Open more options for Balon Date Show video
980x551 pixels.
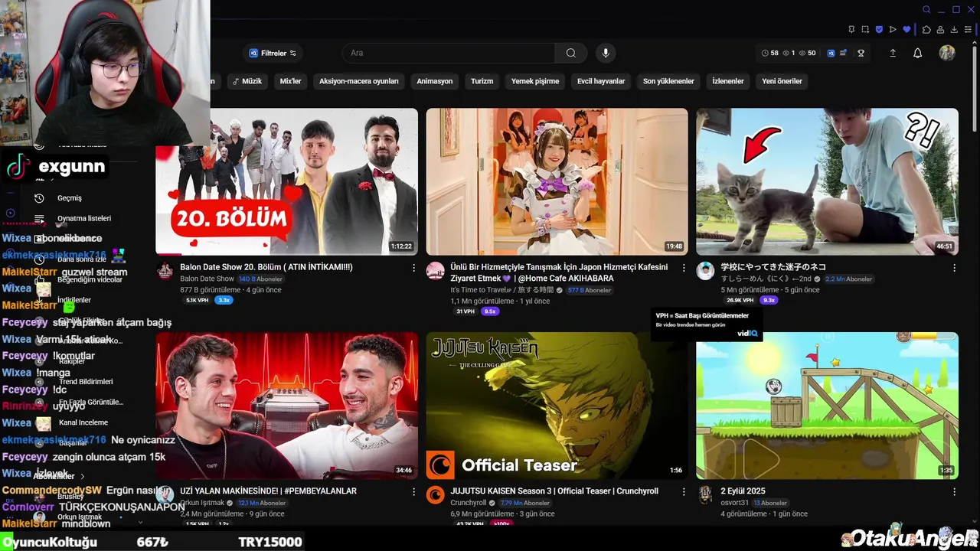coord(414,268)
